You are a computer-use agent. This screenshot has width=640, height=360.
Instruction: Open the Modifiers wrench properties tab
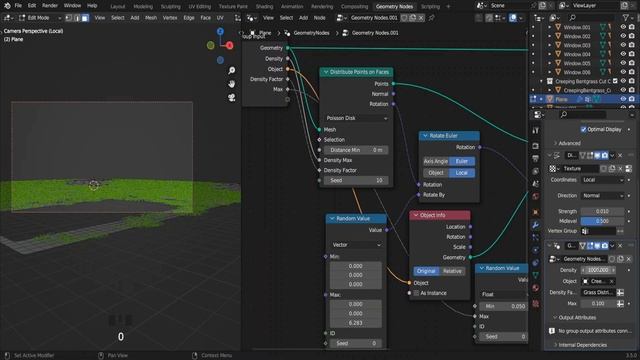pos(536,225)
